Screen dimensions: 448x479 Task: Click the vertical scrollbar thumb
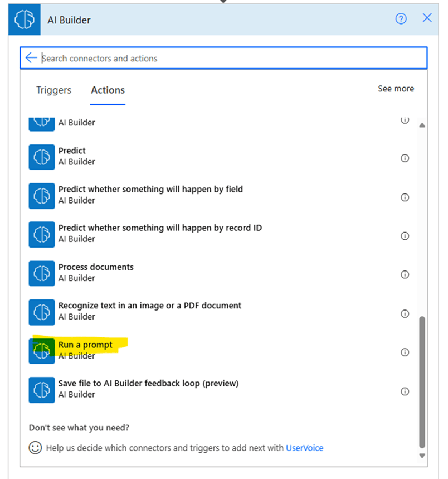tap(422, 382)
